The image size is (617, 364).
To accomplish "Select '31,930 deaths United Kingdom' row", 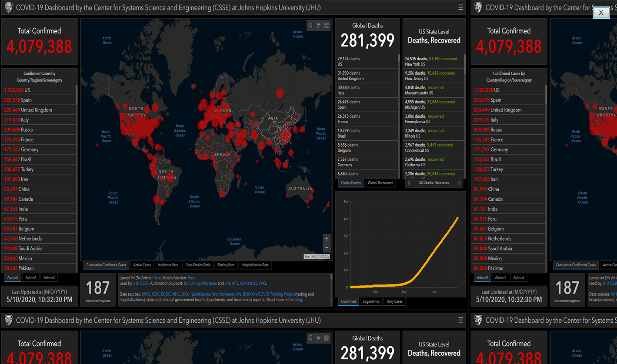I will point(367,76).
